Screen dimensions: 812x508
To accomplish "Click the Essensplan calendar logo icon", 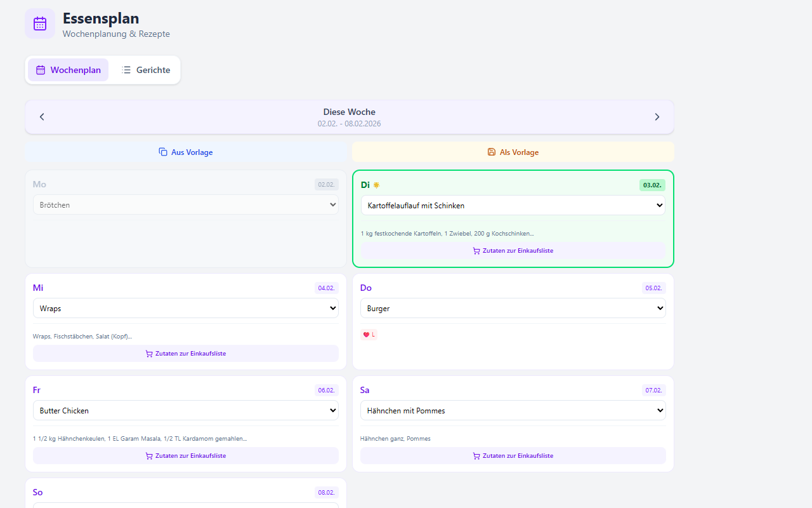I will (40, 23).
